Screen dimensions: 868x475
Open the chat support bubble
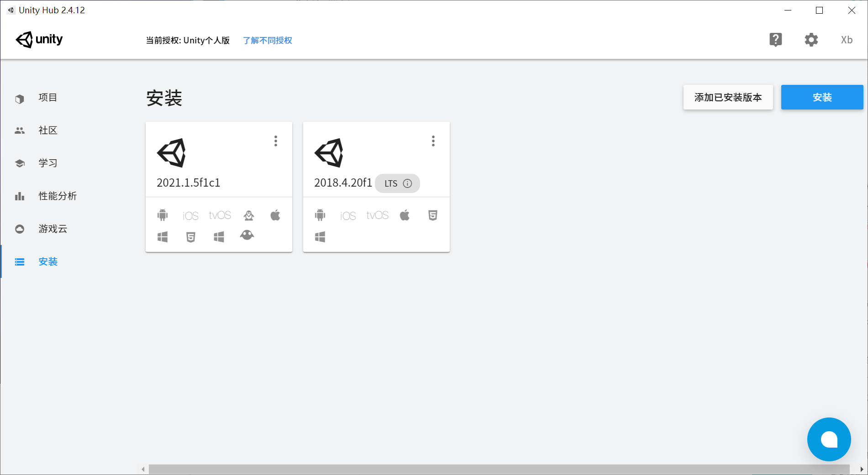(x=829, y=439)
